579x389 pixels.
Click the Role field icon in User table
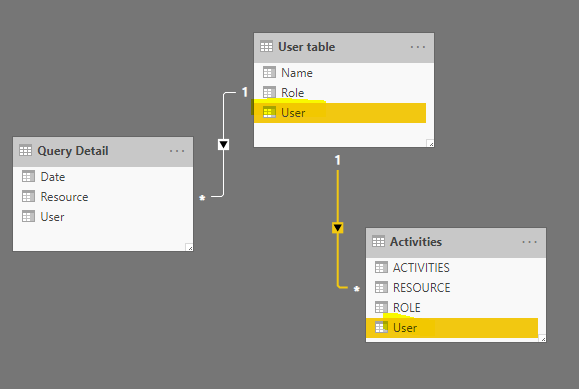tap(269, 92)
